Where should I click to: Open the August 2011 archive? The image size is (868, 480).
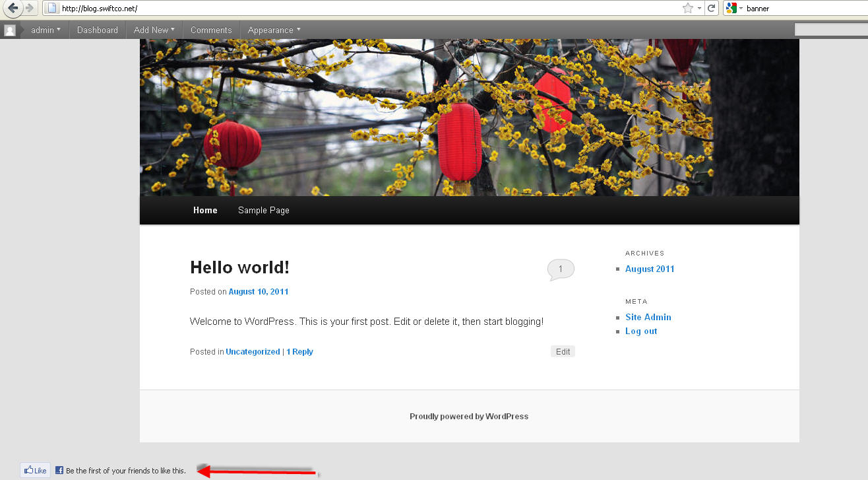pos(650,269)
